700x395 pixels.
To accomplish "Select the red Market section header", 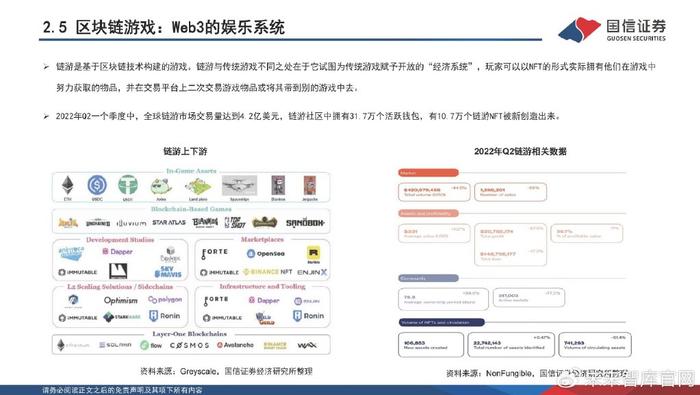I will click(x=428, y=173).
